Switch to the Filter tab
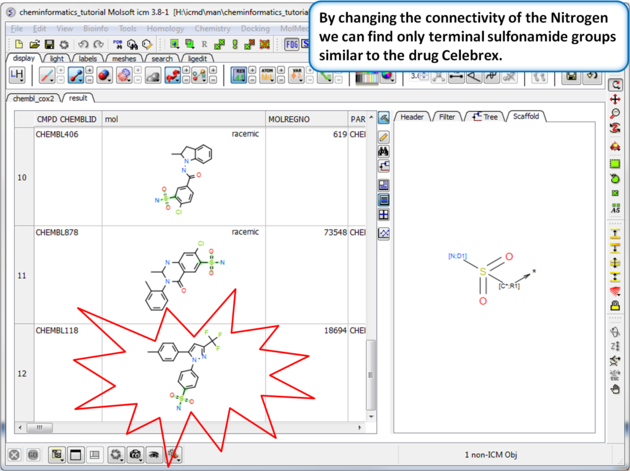The height and width of the screenshot is (471, 630). point(447,117)
